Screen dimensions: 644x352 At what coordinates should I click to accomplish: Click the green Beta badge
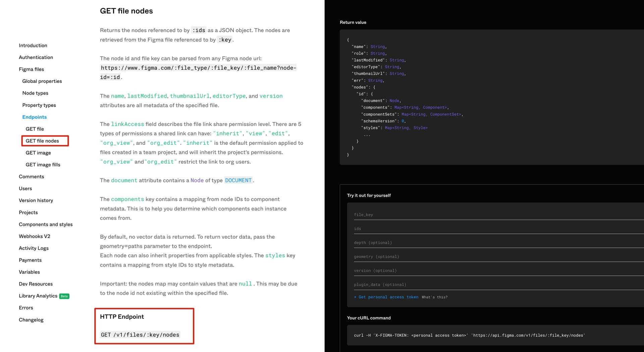(x=64, y=296)
